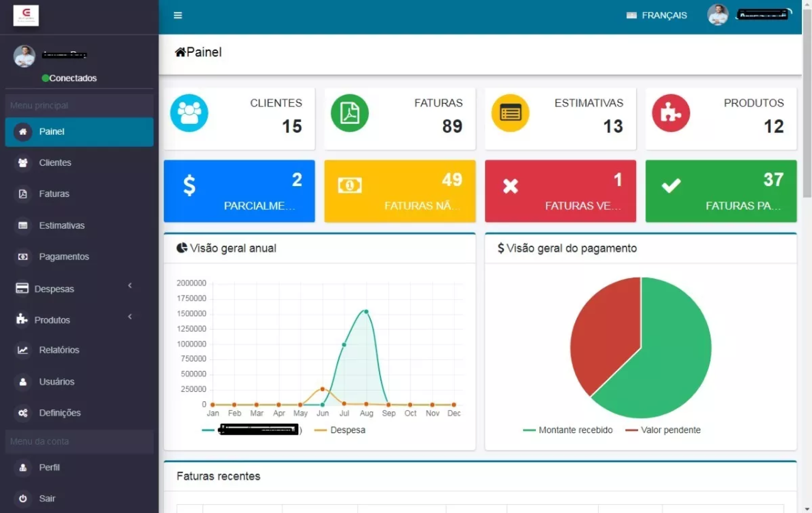Click the Sair power icon
812x513 pixels.
coord(23,498)
